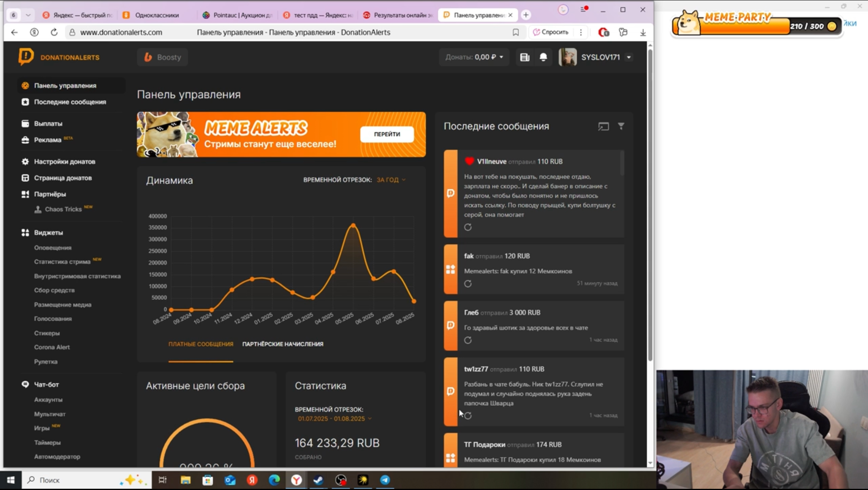Viewport: 868px width, 490px height.
Task: Open the Донаты balance dropdown
Action: coord(474,57)
